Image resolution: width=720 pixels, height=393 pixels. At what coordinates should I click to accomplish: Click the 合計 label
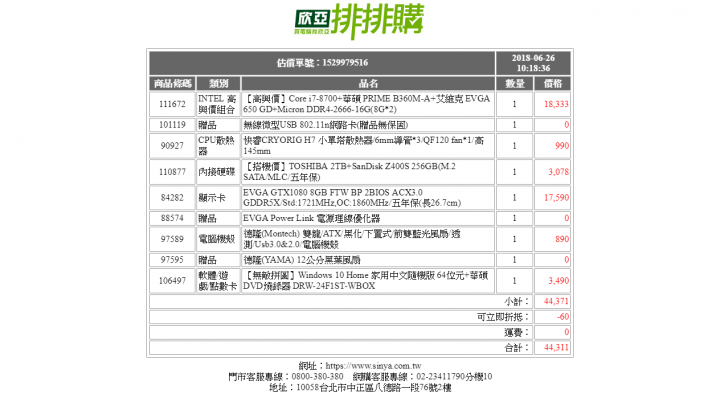[x=517, y=348]
